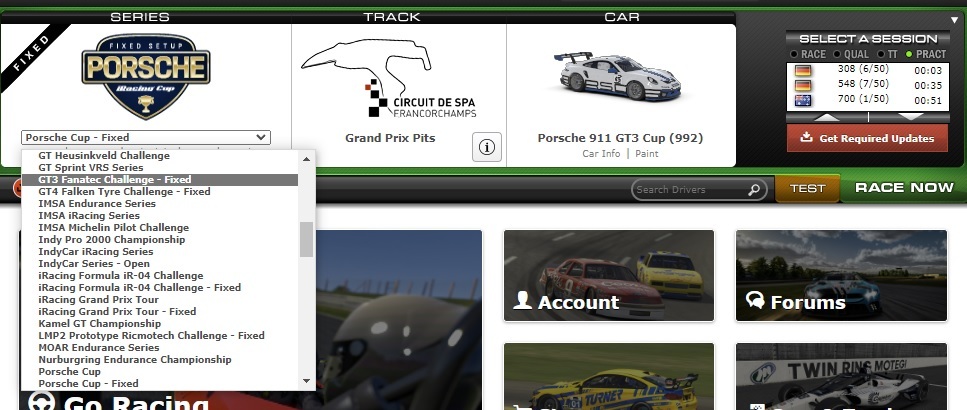Select the PRACT session type
Screen dimensions: 967x410
point(926,54)
